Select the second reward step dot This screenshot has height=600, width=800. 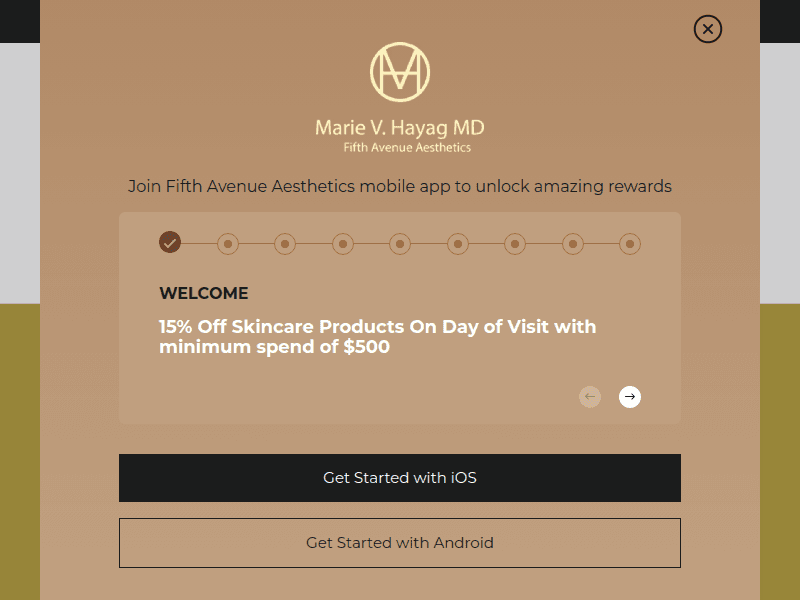pos(228,244)
